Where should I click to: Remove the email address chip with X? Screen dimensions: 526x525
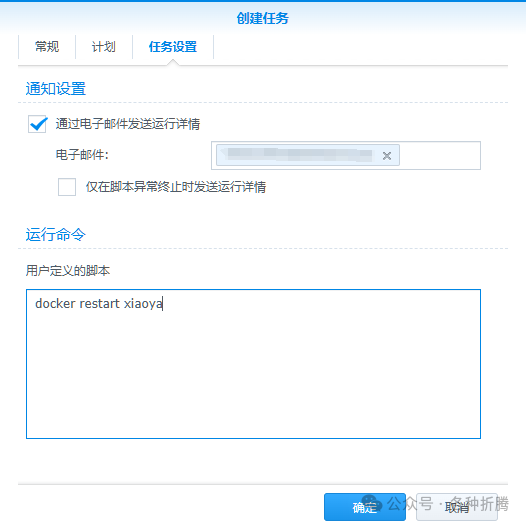click(x=386, y=156)
